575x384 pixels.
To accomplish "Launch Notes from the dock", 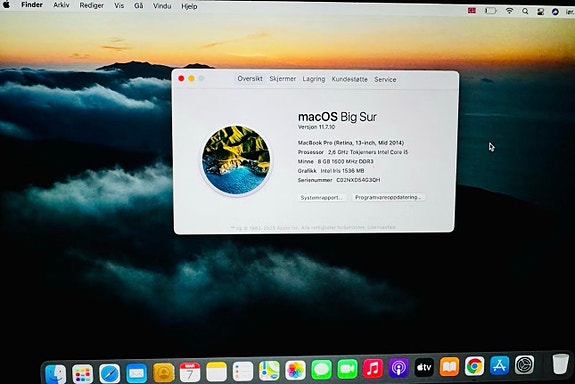I will (217, 372).
